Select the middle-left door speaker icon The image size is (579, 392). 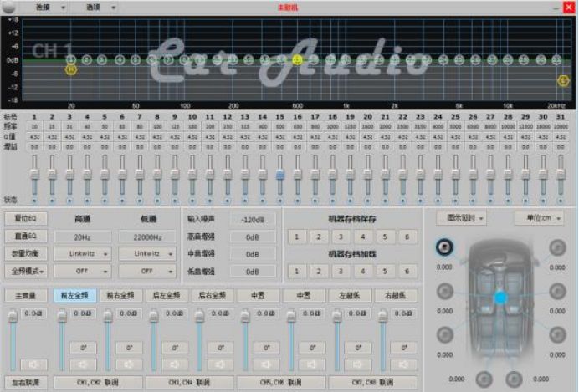coord(445,291)
